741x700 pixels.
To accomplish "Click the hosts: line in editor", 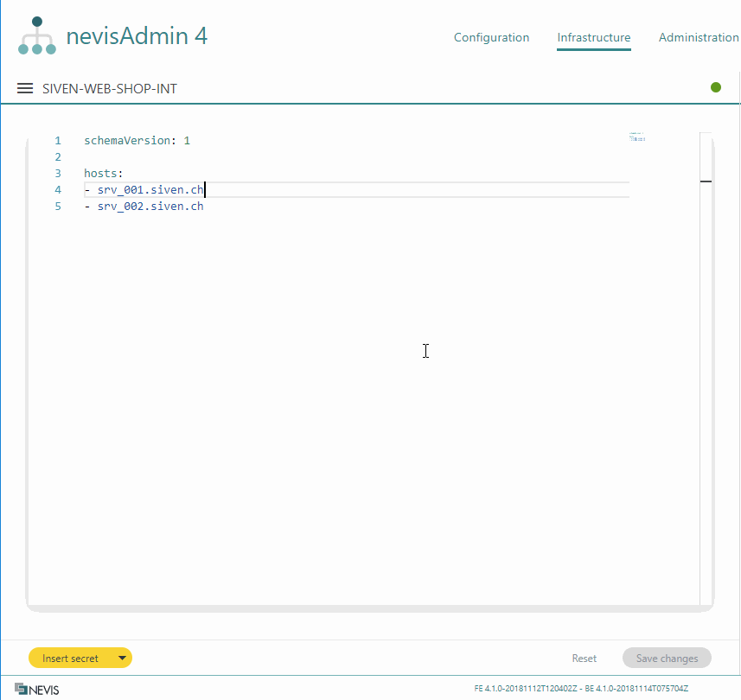I will 103,173.
